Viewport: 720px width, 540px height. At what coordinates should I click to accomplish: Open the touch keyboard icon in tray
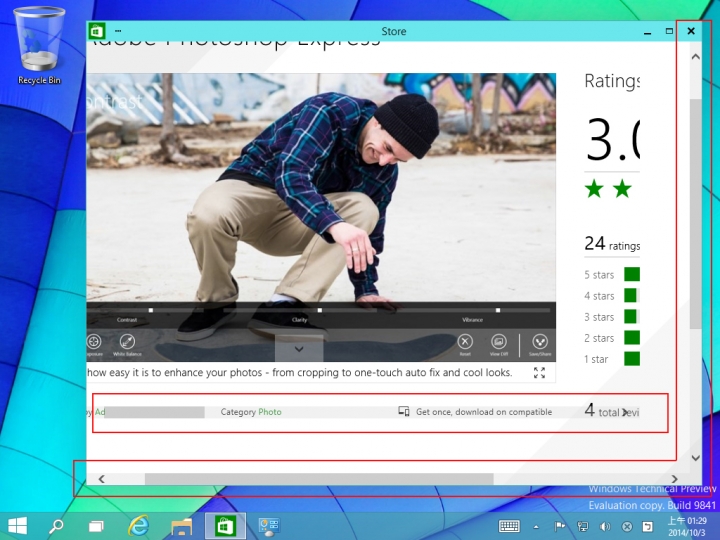pos(509,526)
